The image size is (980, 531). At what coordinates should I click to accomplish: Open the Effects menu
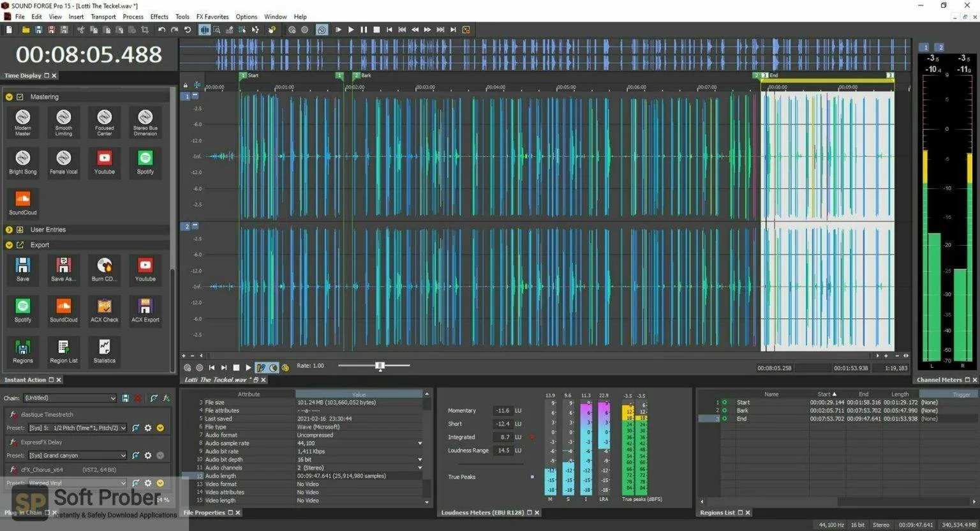[x=160, y=17]
